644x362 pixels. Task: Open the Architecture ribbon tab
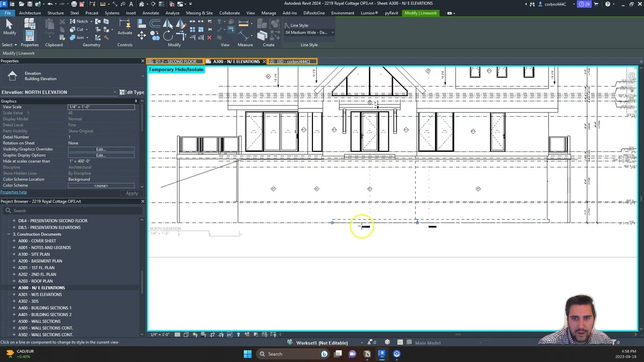[30, 13]
